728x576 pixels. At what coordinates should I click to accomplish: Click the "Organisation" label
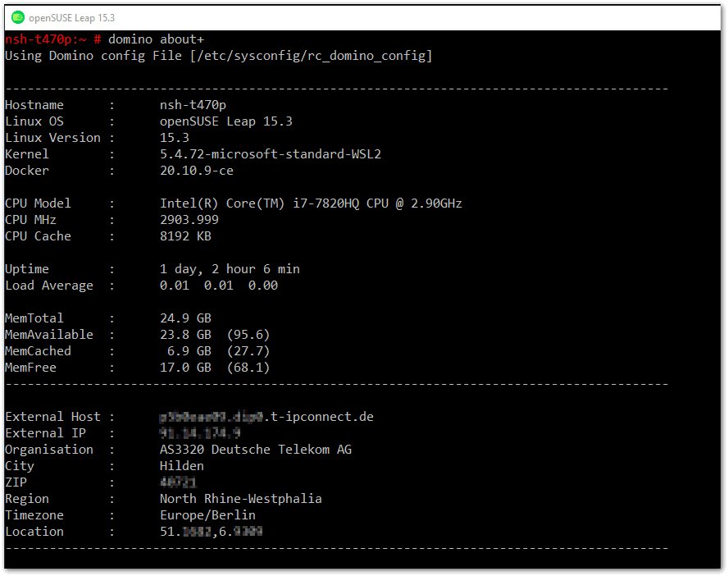click(48, 450)
